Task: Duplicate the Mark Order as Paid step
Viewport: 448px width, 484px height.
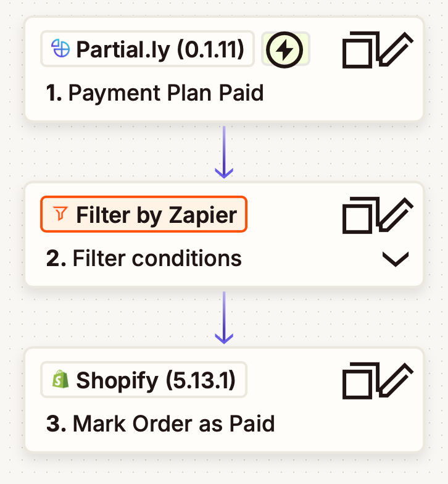Action: tap(359, 382)
